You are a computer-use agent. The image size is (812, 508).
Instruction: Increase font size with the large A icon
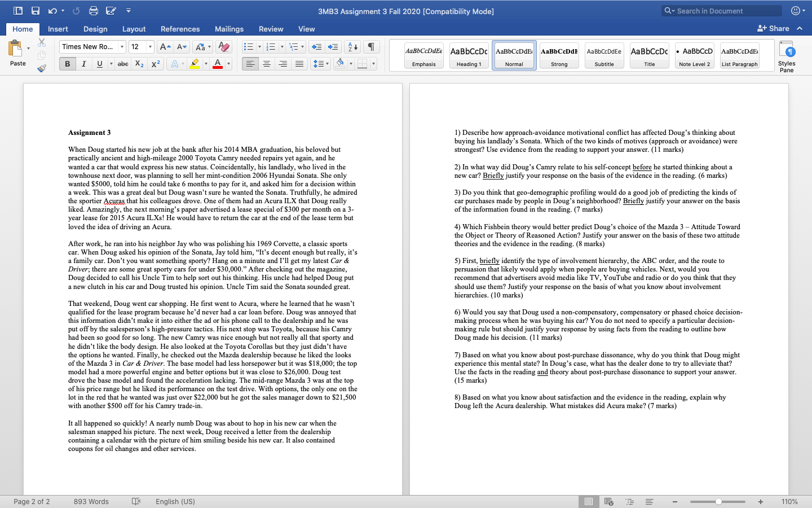pos(165,47)
